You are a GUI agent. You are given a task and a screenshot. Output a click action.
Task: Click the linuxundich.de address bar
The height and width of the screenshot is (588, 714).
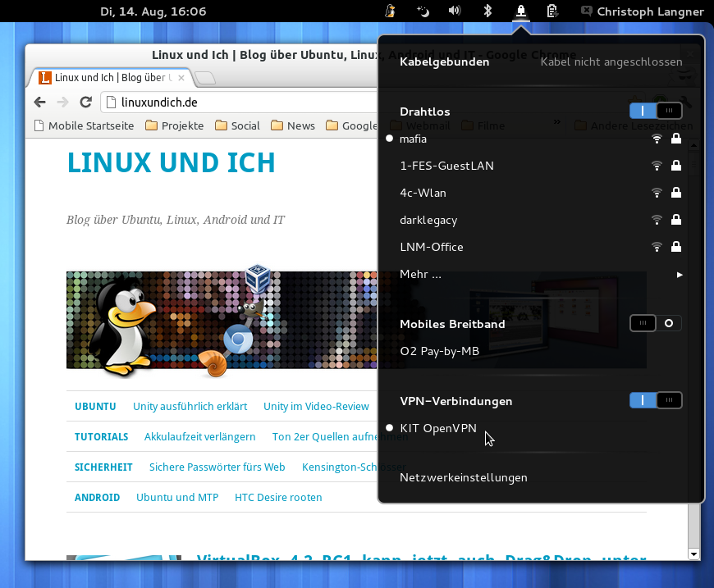click(238, 103)
